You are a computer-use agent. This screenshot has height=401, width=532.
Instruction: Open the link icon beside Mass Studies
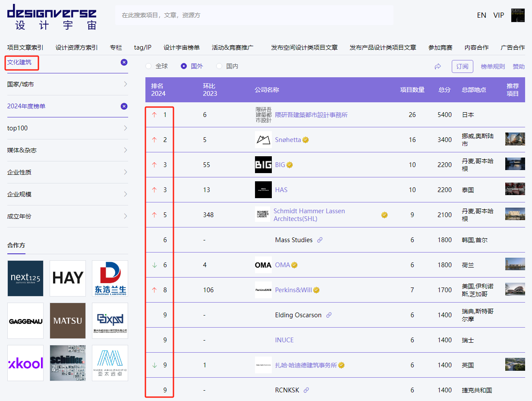pyautogui.click(x=320, y=240)
